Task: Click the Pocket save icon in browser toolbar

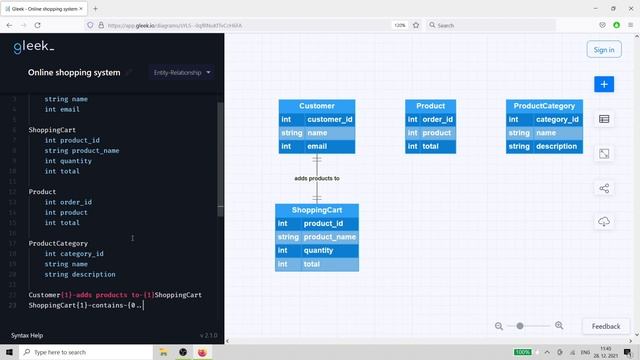Action: point(602,25)
